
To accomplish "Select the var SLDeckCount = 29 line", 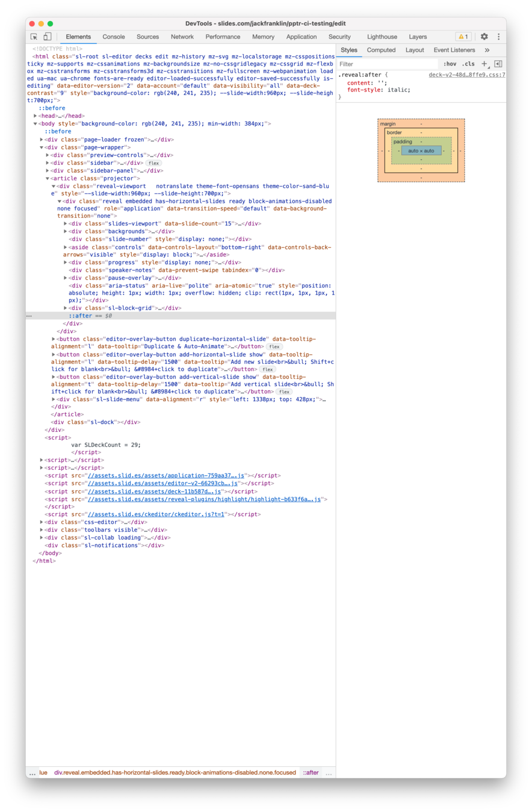I will pos(106,445).
